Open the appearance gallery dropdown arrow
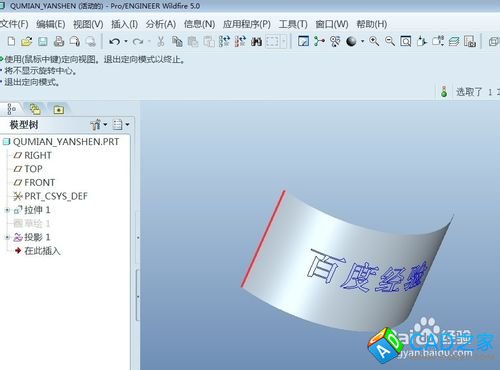The height and width of the screenshot is (370, 500). coord(362,42)
